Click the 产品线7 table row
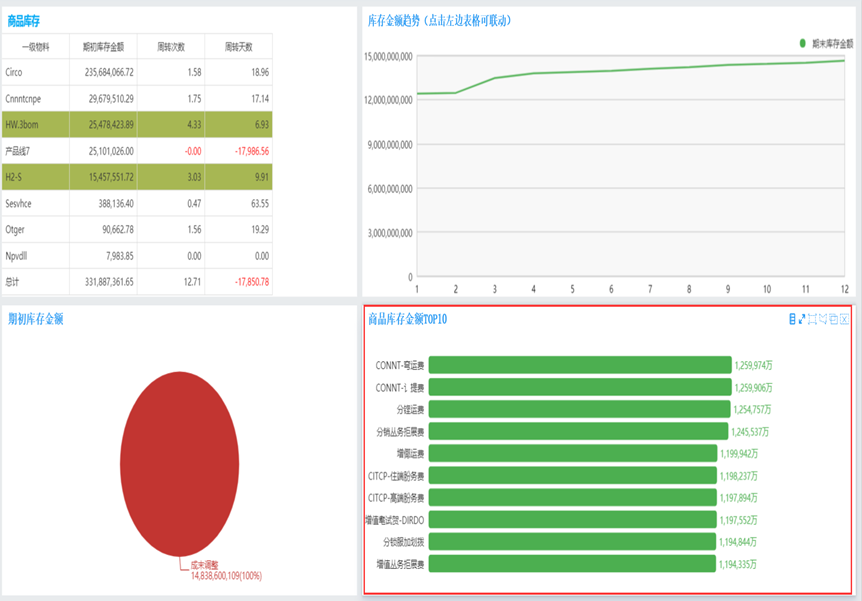 point(137,151)
